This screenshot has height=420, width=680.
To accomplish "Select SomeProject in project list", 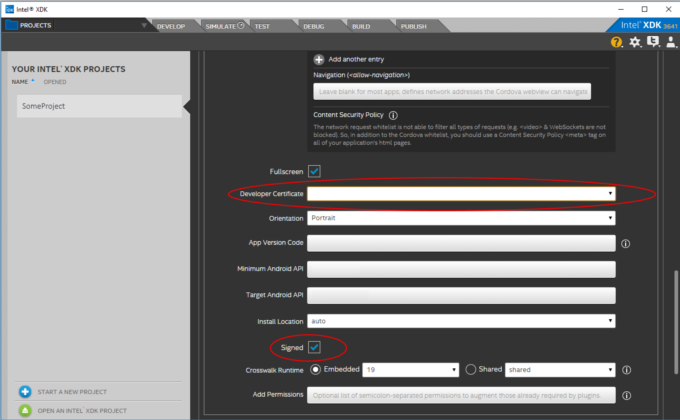I will click(99, 106).
